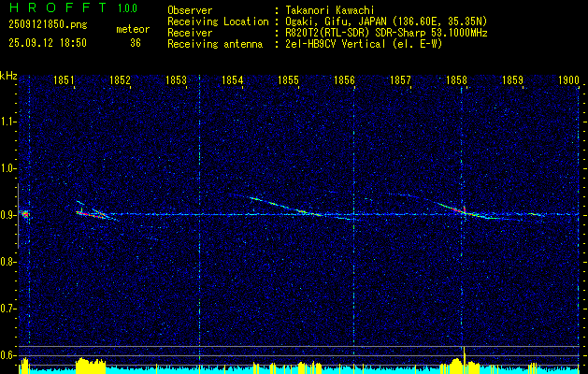Click the 0.7 frequency axis label
The height and width of the screenshot is (374, 588).
(x=8, y=309)
